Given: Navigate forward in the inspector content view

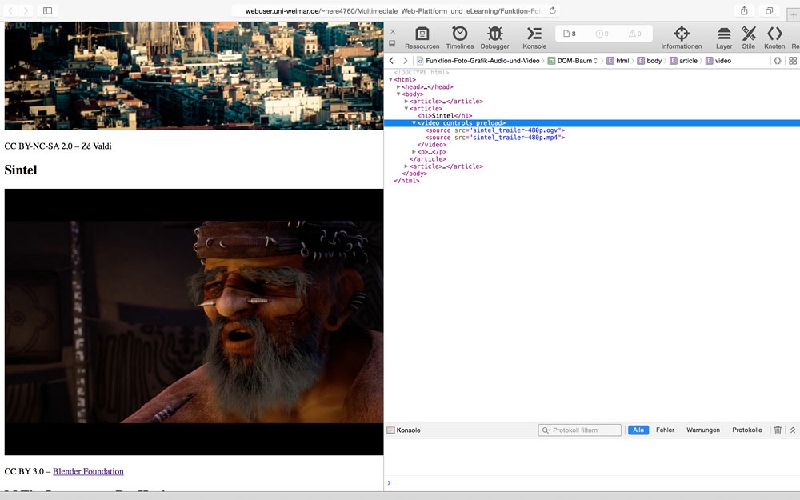Looking at the screenshot, I should coord(405,61).
